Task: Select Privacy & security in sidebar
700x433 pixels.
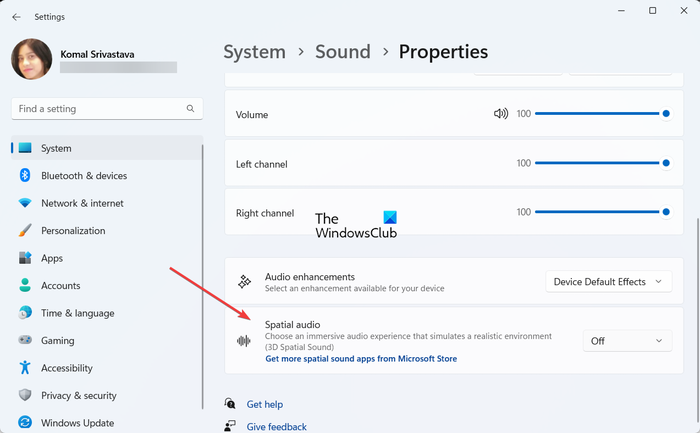Action: [x=79, y=396]
